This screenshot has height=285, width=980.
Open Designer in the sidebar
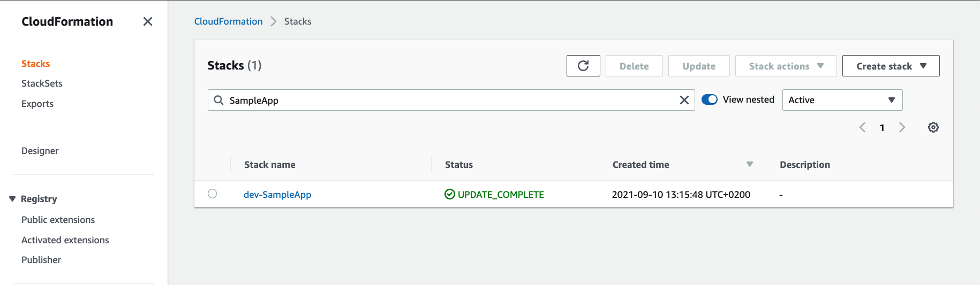[40, 151]
